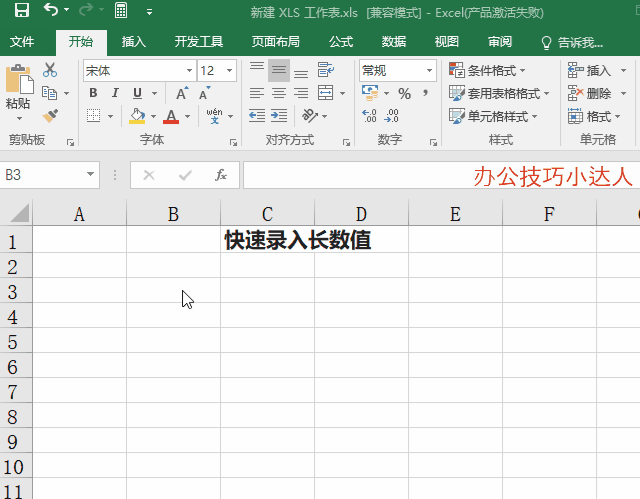The width and height of the screenshot is (640, 499).
Task: Apply percent style
Action: pyautogui.click(x=404, y=93)
